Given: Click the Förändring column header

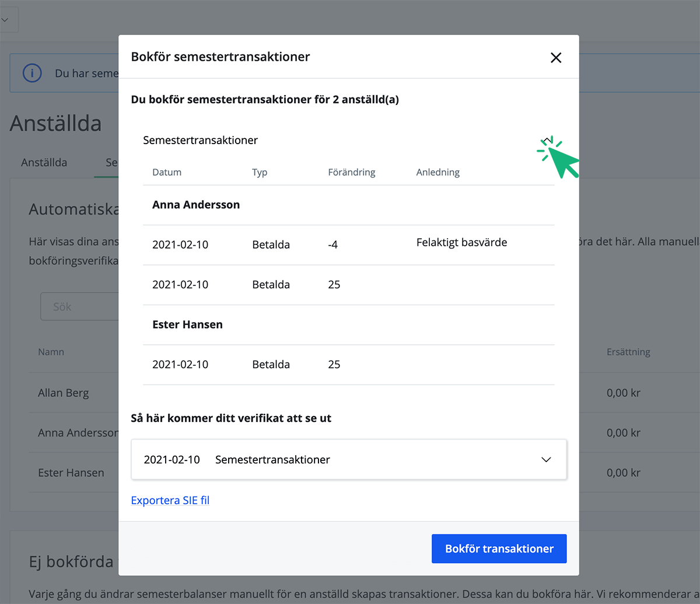Looking at the screenshot, I should coord(352,172).
